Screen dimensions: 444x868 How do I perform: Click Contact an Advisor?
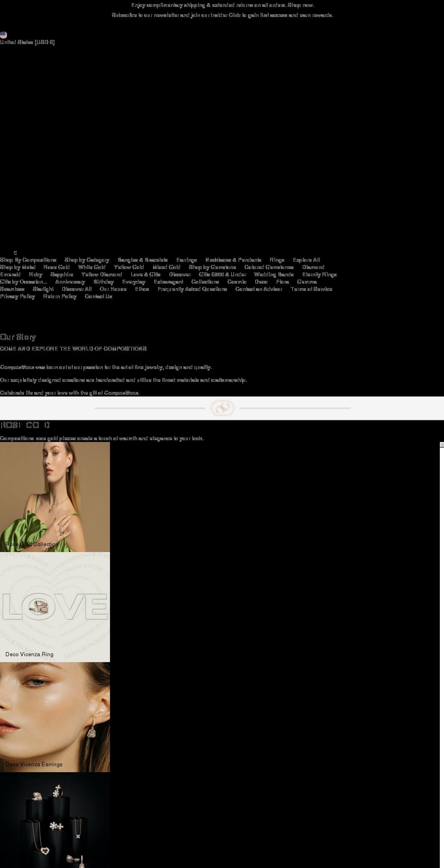coord(259,289)
